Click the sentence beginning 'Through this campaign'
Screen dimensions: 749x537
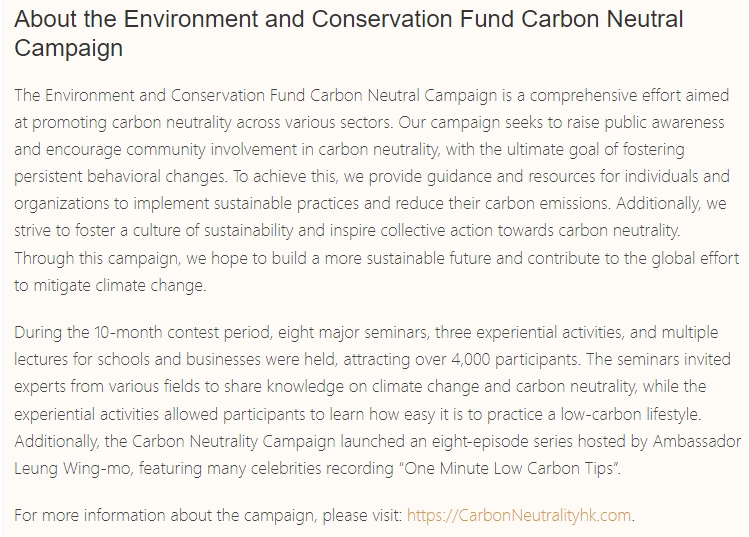pyautogui.click(x=100, y=256)
